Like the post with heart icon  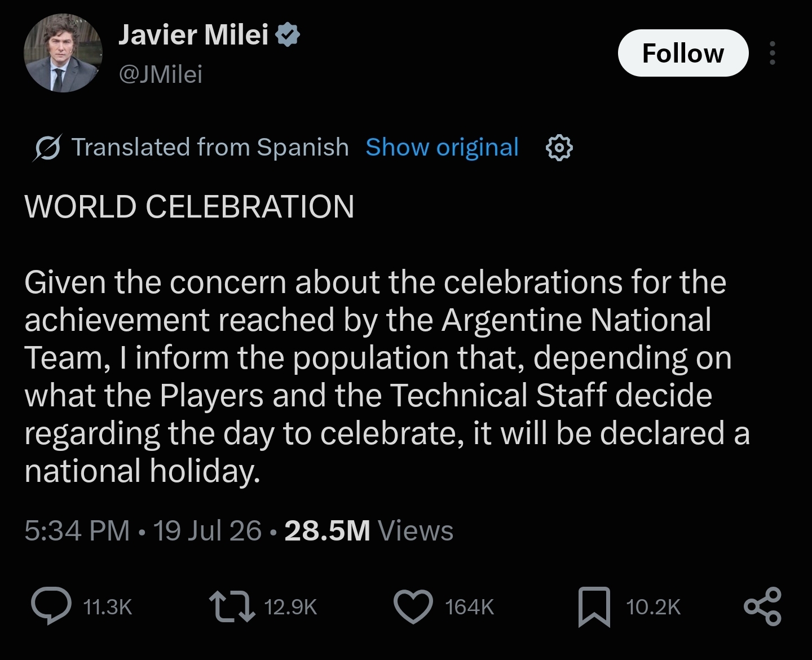413,606
